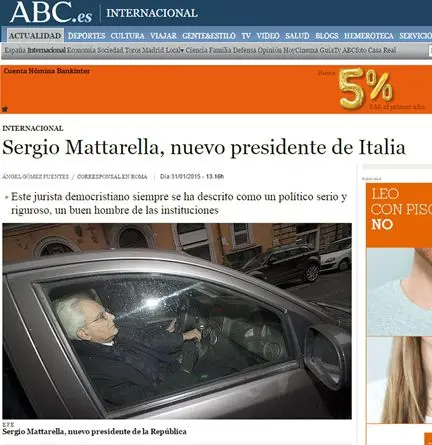Click the INTERNACIONAL header title
432x445 pixels.
click(152, 13)
